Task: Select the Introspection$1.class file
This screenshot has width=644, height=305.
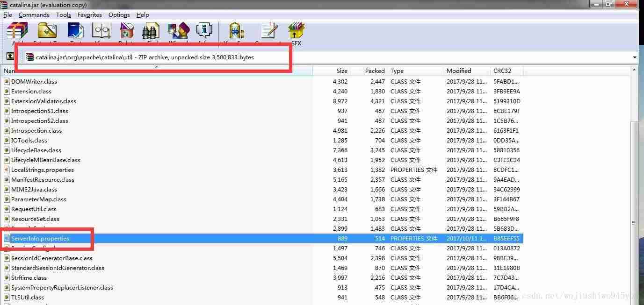Action: pos(40,111)
